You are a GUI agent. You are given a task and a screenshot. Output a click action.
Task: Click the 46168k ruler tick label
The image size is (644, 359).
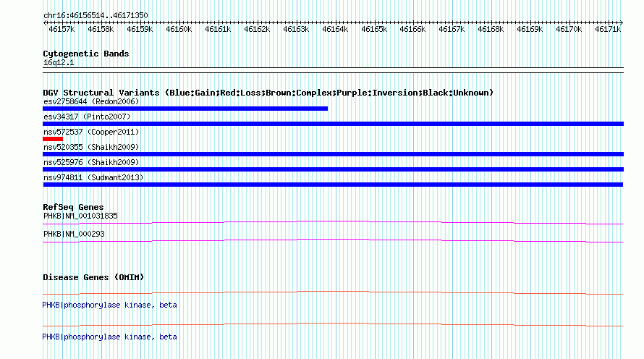point(491,29)
